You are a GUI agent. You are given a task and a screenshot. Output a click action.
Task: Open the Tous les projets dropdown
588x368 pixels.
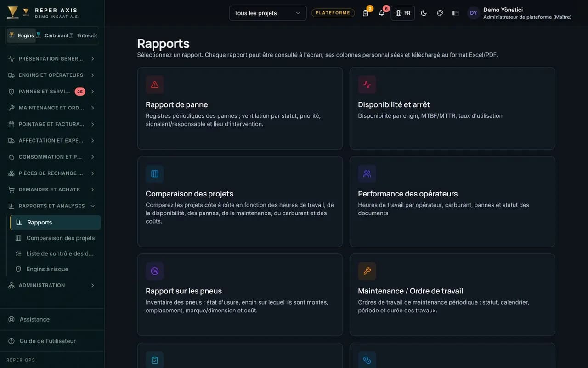pyautogui.click(x=268, y=13)
